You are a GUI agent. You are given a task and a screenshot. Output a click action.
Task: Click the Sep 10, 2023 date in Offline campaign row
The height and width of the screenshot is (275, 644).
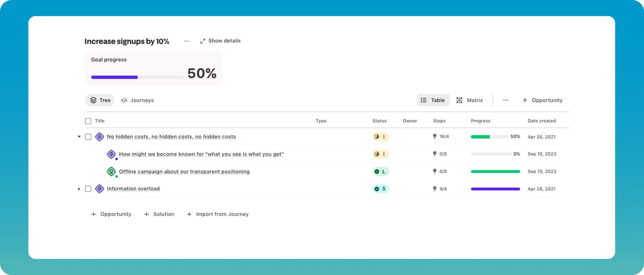542,171
